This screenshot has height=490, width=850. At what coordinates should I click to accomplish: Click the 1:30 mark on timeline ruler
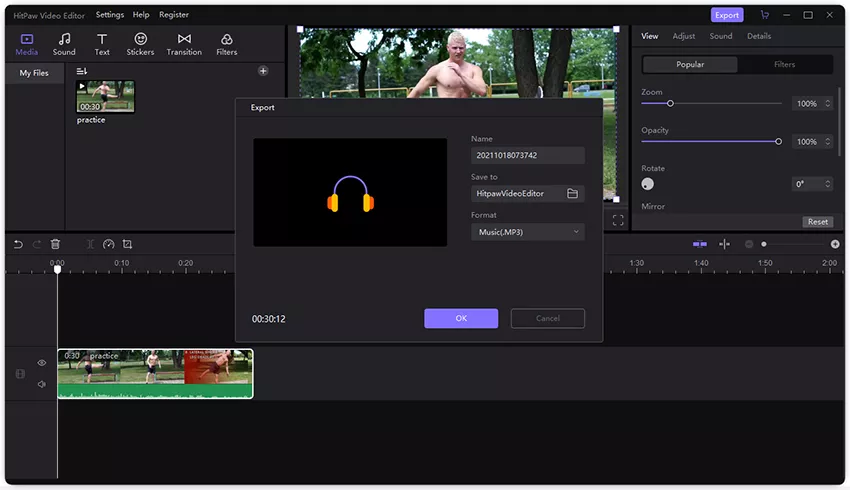point(636,263)
